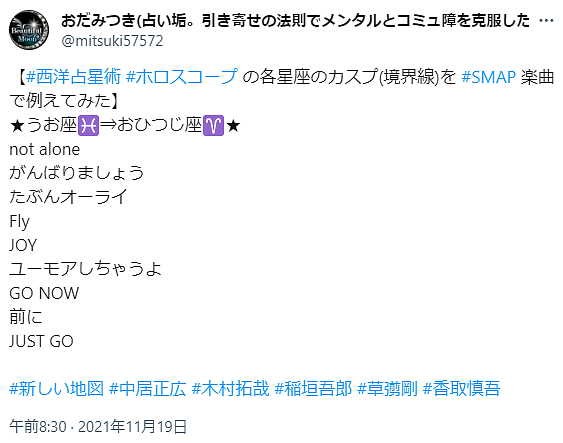Click the song title 'not alone' text
The image size is (563, 443).
[45, 149]
